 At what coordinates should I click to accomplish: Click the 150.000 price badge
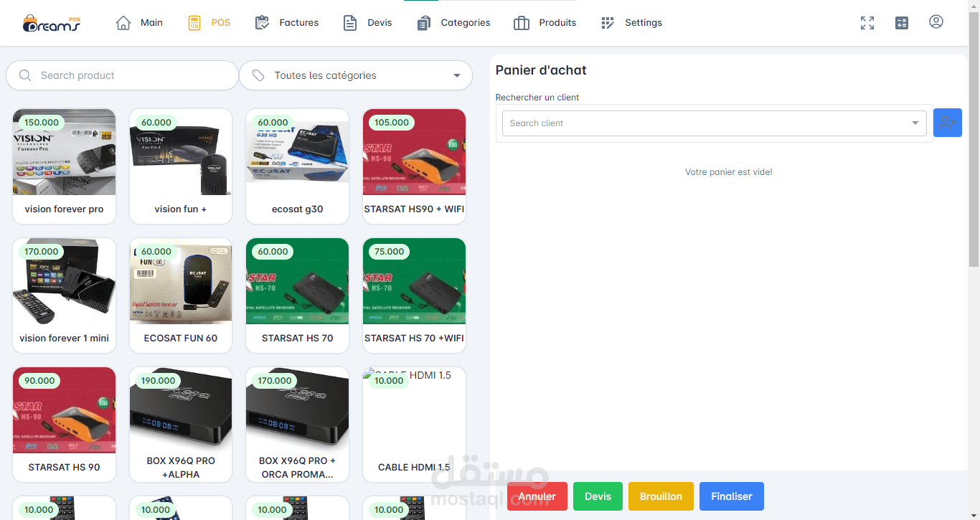click(42, 123)
